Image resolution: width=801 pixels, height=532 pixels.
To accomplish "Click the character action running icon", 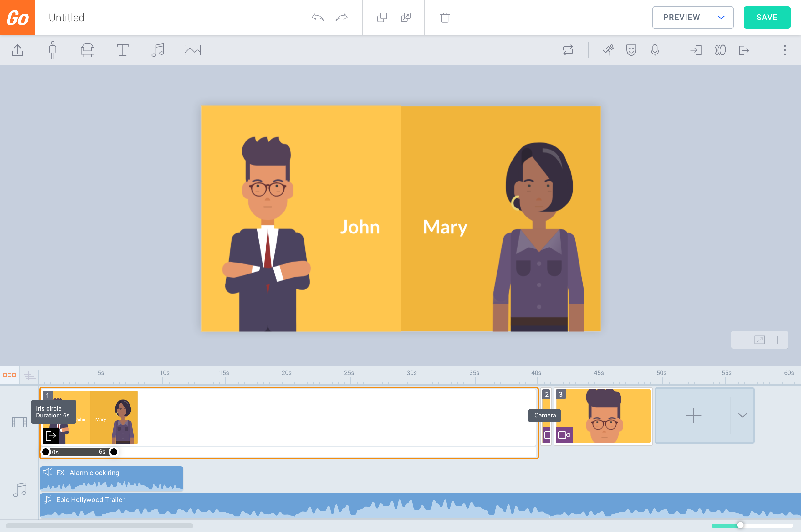I will (x=608, y=50).
